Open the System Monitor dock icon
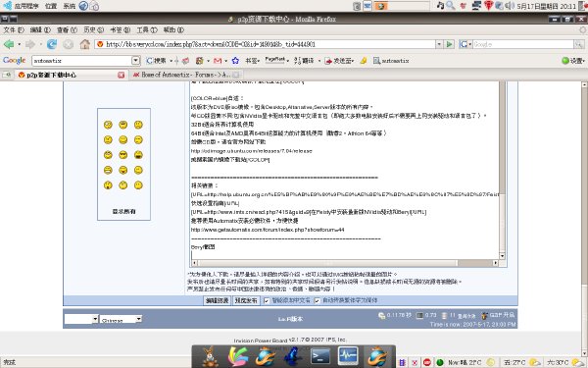 pos(348,356)
